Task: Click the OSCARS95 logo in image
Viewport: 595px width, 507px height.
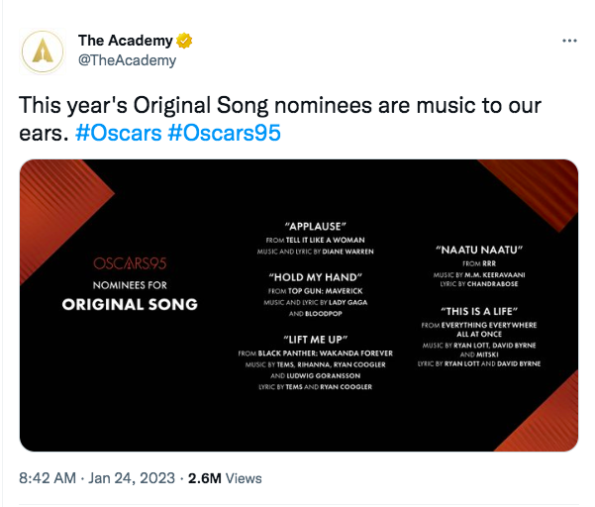Action: [x=130, y=263]
